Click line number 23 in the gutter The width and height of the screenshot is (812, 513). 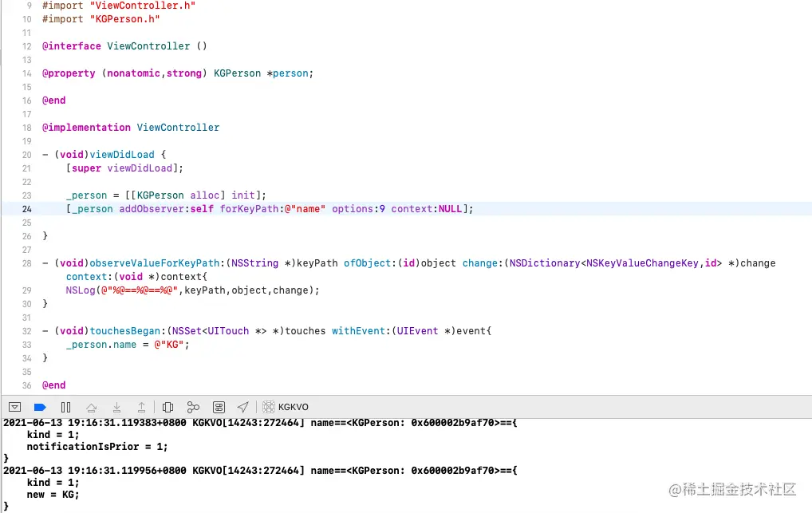click(27, 195)
